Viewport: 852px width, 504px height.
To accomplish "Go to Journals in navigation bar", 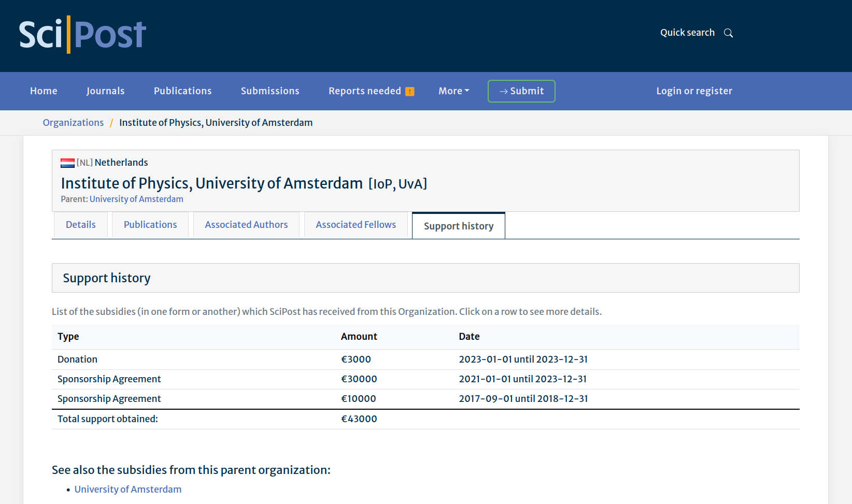I will click(x=105, y=91).
